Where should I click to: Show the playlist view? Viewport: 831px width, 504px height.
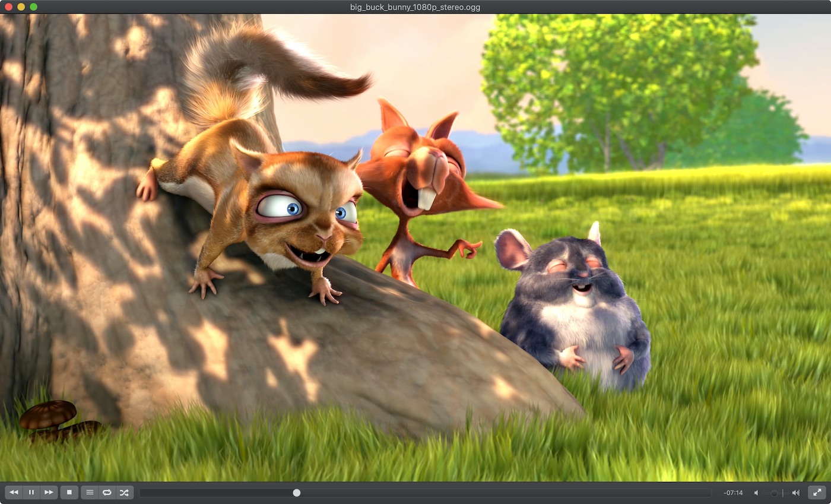[x=90, y=493]
